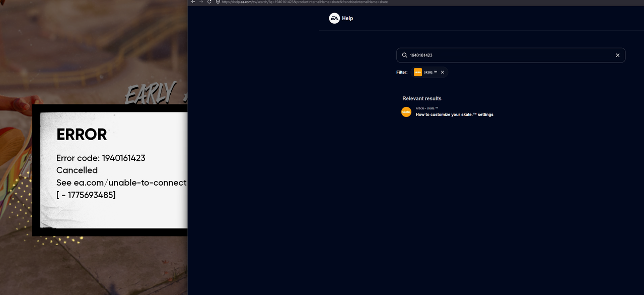Image resolution: width=644 pixels, height=295 pixels.
Task: Click the [ - 1775693485] text
Action: pos(86,195)
